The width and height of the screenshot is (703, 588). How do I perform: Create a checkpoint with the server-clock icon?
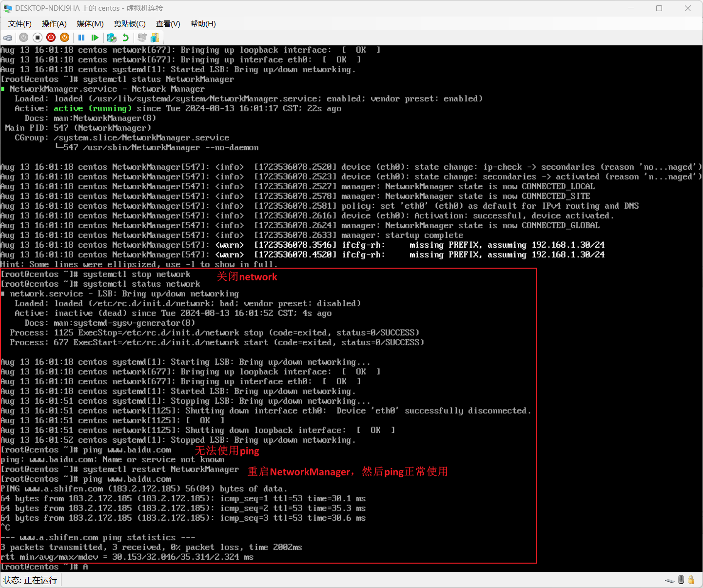tap(112, 38)
